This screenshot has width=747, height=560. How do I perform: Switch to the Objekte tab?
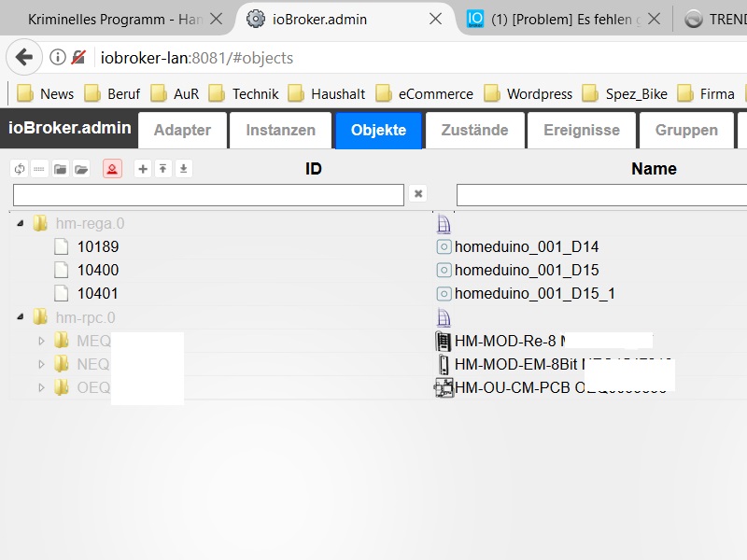(379, 131)
